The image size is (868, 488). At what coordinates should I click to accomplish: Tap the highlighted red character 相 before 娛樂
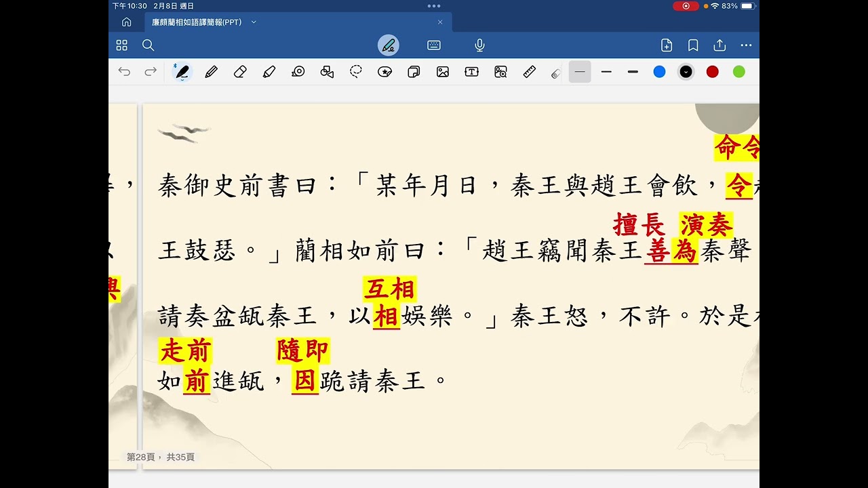click(x=387, y=317)
